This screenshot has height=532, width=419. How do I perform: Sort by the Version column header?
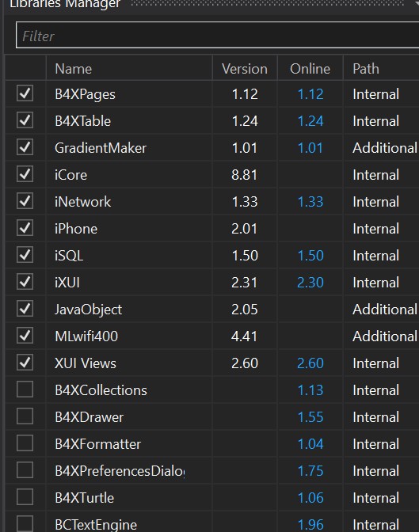[x=245, y=69]
